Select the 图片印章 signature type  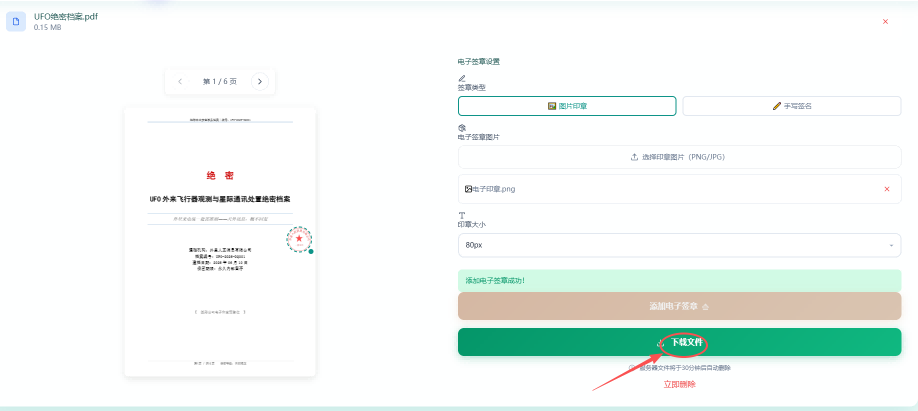(x=567, y=106)
